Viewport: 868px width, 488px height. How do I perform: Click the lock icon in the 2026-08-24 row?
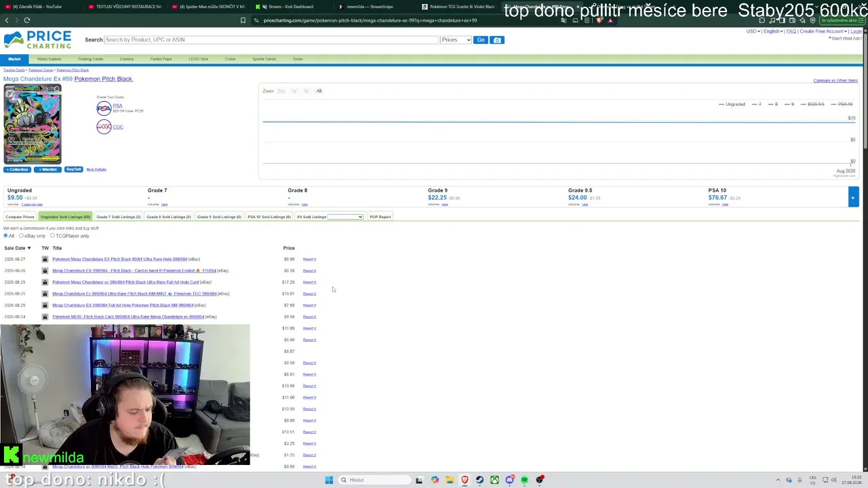[45, 317]
